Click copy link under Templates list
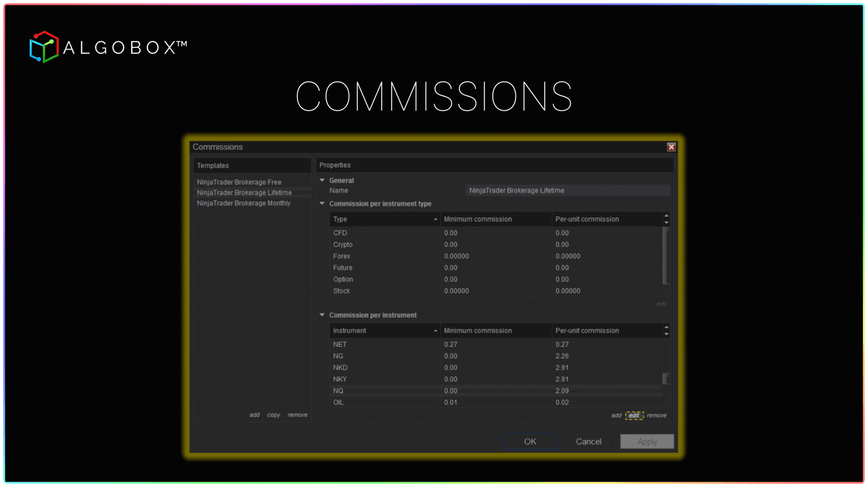This screenshot has width=868, height=487. click(274, 415)
